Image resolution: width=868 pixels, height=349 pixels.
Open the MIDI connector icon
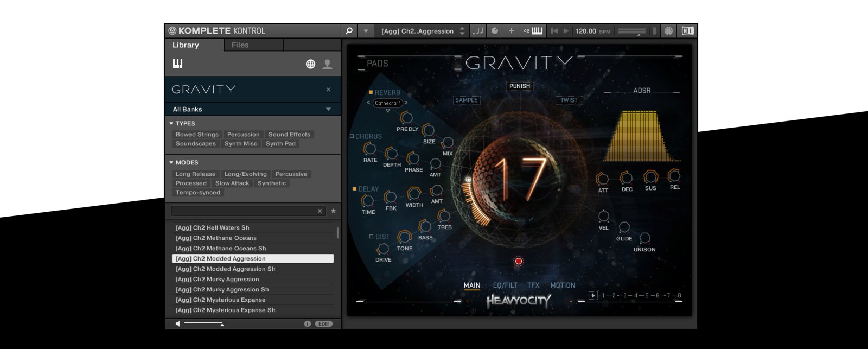[x=669, y=31]
